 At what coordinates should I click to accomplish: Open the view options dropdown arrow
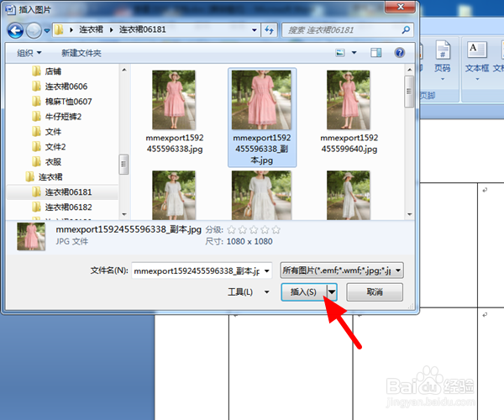[x=354, y=52]
